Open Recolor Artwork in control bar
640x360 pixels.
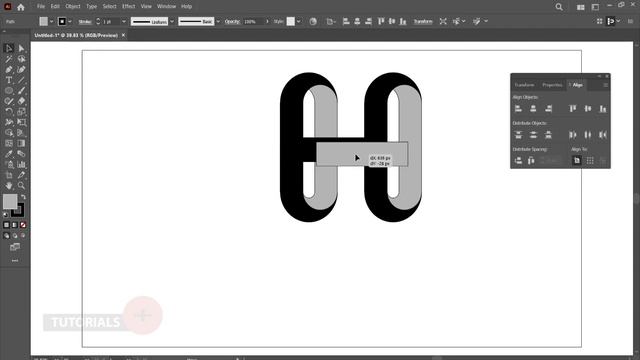point(313,21)
